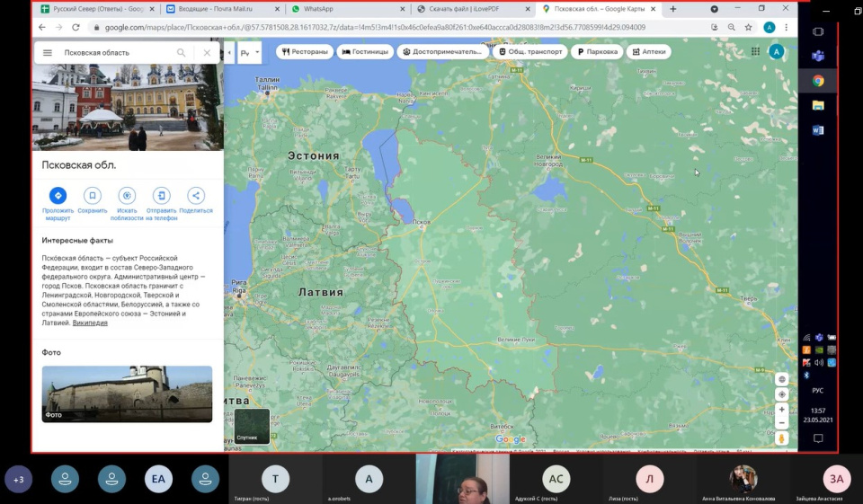Click the Street View pegman icon
This screenshot has width=863, height=504.
pyautogui.click(x=781, y=438)
